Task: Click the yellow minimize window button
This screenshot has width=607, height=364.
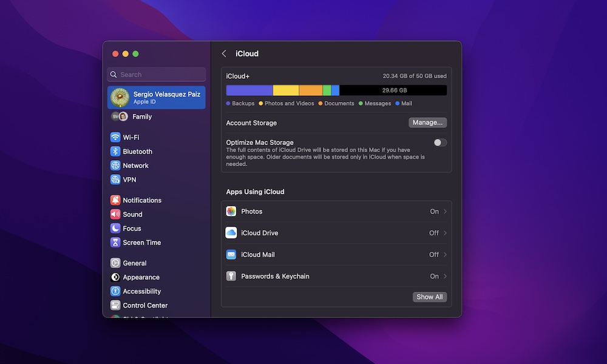Action: (126, 54)
